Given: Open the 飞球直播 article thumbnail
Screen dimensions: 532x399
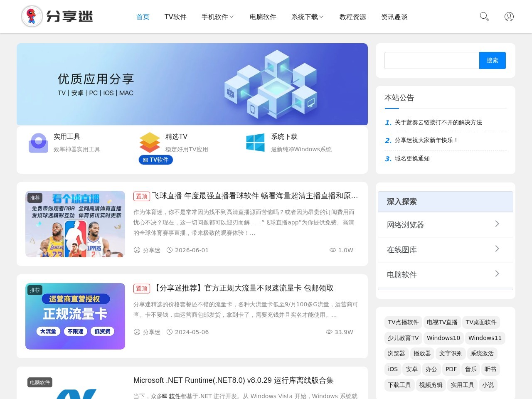Looking at the screenshot, I should 75,224.
